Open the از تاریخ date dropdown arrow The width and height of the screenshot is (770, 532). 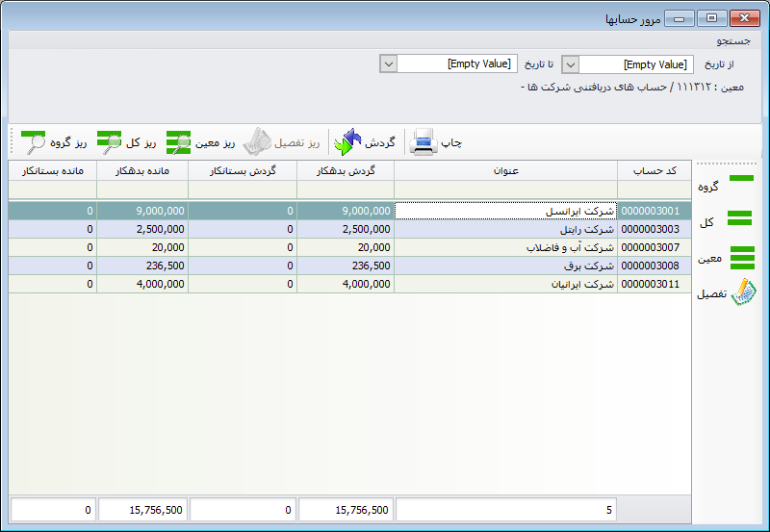pos(570,64)
